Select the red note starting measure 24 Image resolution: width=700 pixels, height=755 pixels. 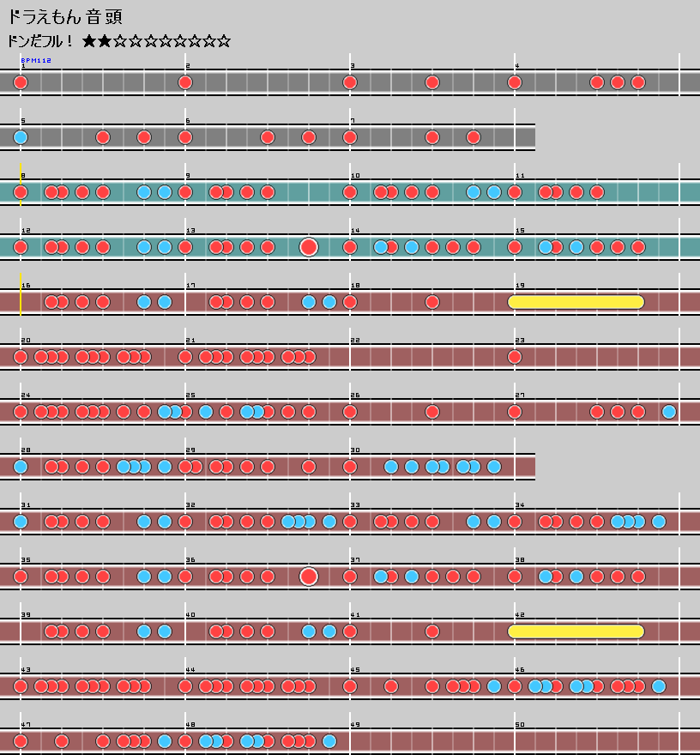pyautogui.click(x=21, y=412)
